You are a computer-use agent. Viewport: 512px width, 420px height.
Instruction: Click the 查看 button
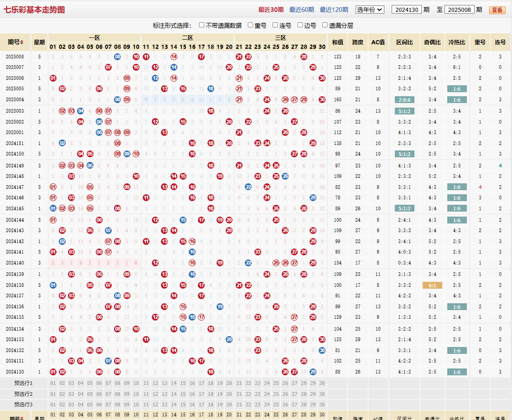click(497, 10)
